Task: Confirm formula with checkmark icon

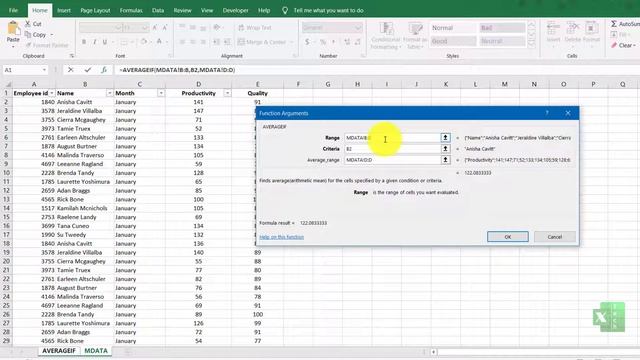Action: click(x=87, y=70)
